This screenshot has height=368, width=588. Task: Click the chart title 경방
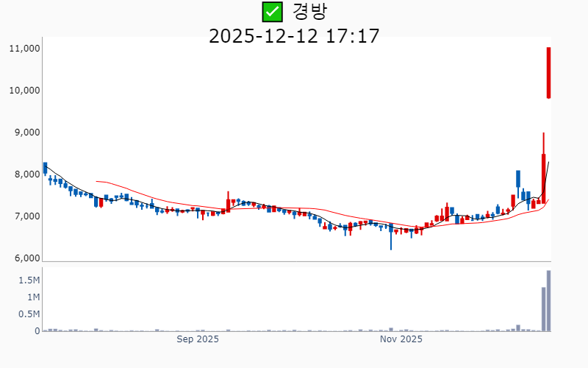(309, 12)
